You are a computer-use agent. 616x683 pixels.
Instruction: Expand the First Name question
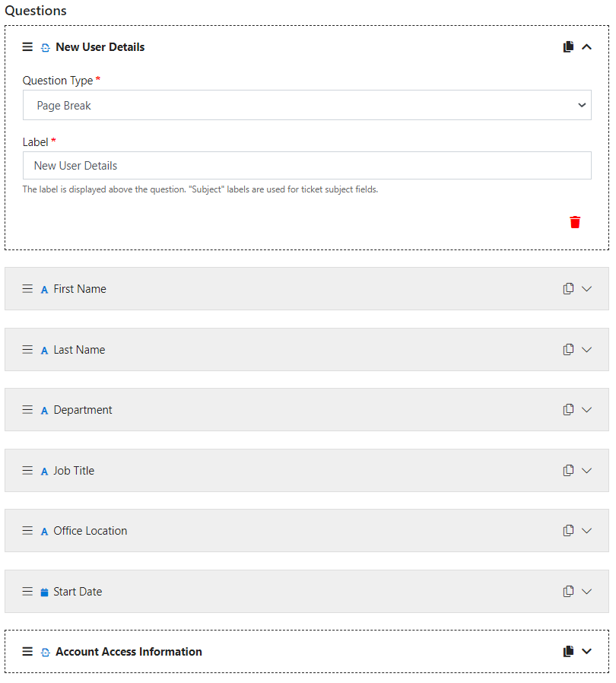point(586,289)
